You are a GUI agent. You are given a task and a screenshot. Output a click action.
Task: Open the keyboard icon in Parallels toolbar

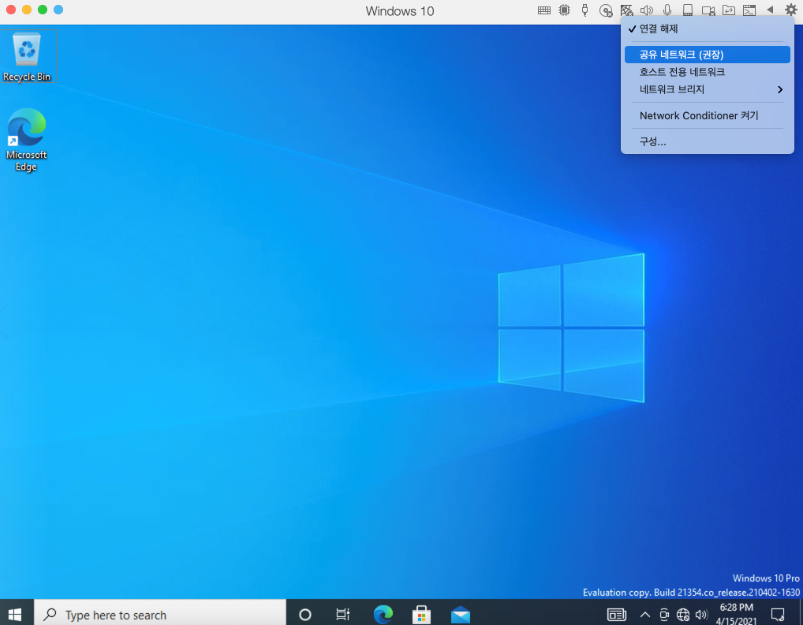click(544, 10)
